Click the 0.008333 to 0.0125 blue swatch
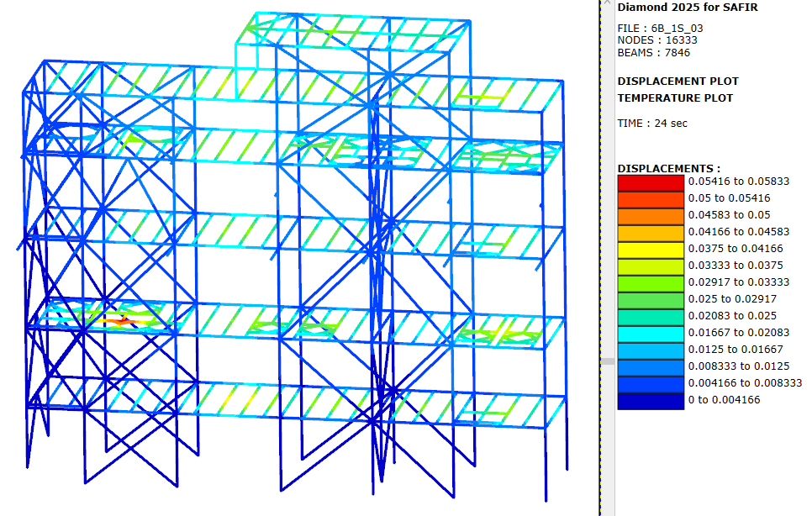This screenshot has width=812, height=516. pos(651,367)
